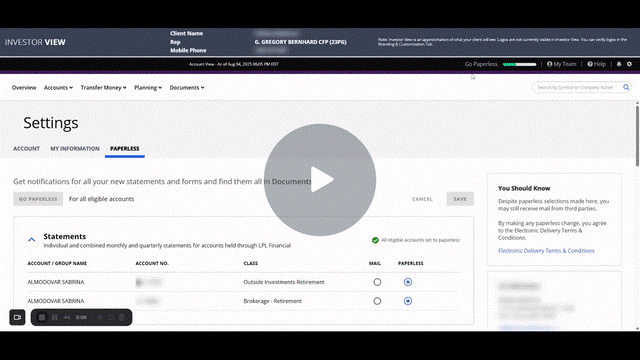Click the recorder 0:00 timer
Viewport: 640px width, 360px height.
click(81, 317)
